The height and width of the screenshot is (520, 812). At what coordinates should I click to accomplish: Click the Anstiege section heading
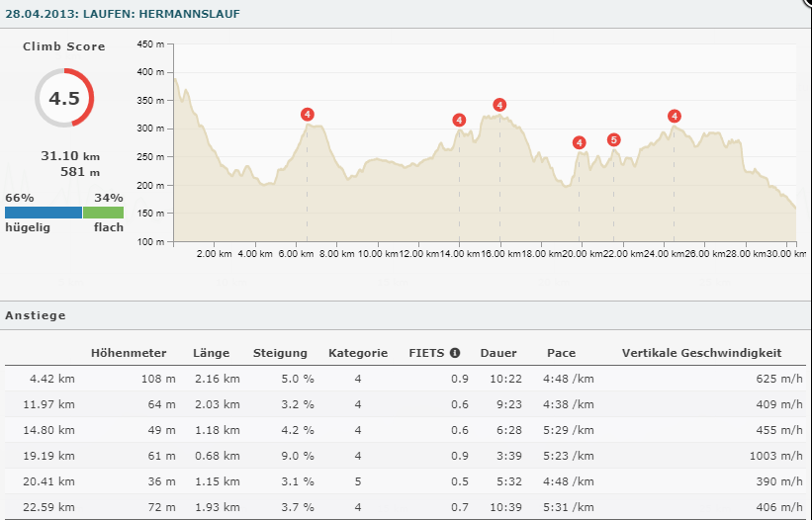(x=36, y=315)
